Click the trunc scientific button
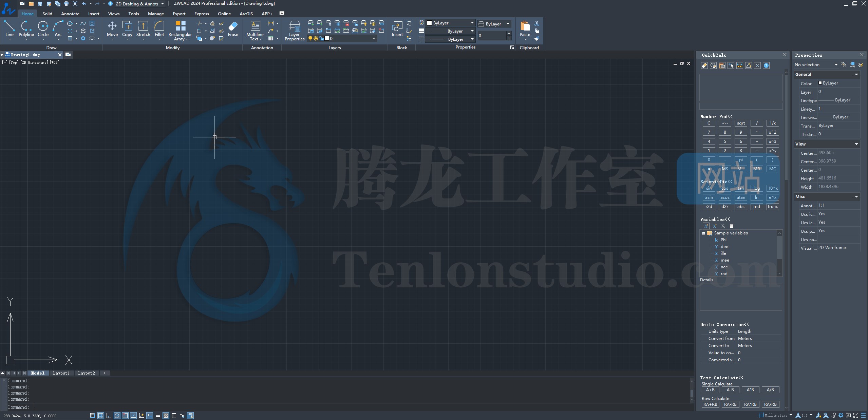Image resolution: width=868 pixels, height=420 pixels. (773, 207)
